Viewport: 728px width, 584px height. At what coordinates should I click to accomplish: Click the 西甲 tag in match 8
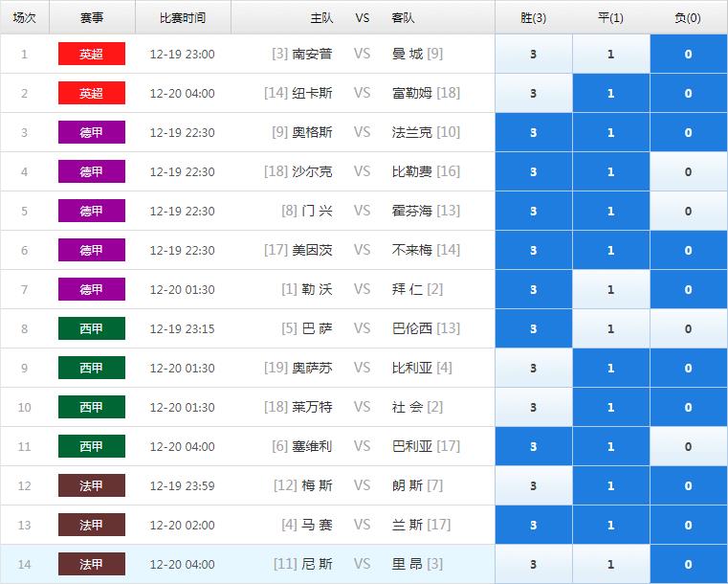[92, 328]
